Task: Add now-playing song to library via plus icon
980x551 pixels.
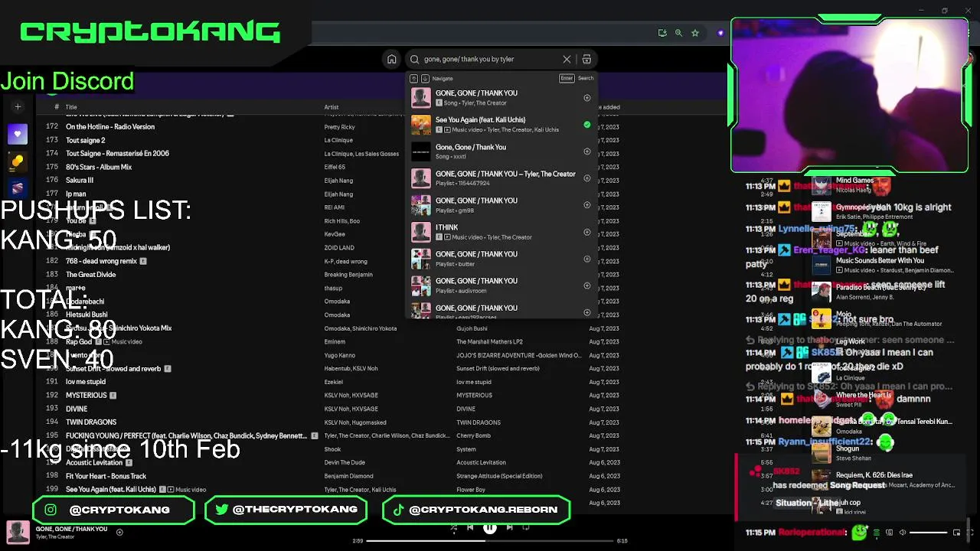Action: (x=119, y=532)
